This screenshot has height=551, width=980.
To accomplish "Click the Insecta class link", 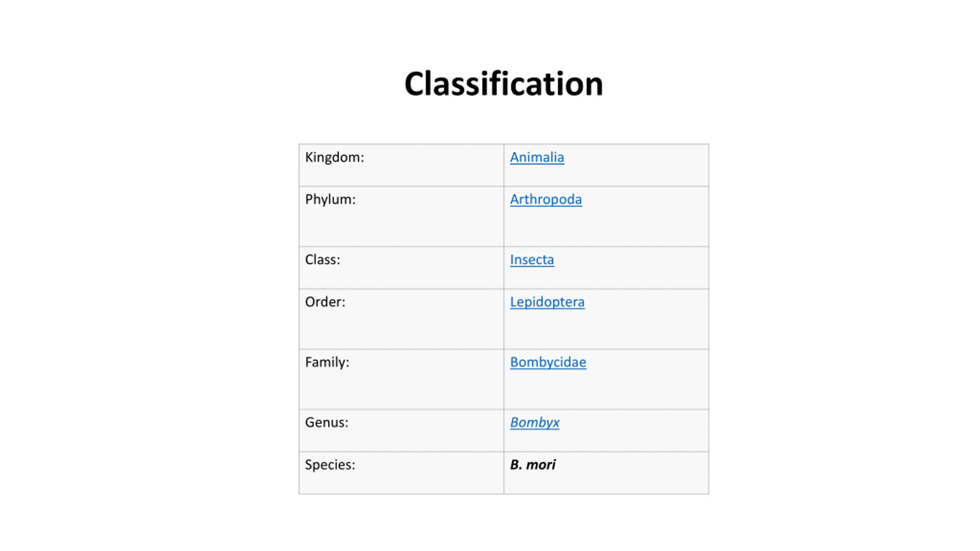I will click(532, 260).
